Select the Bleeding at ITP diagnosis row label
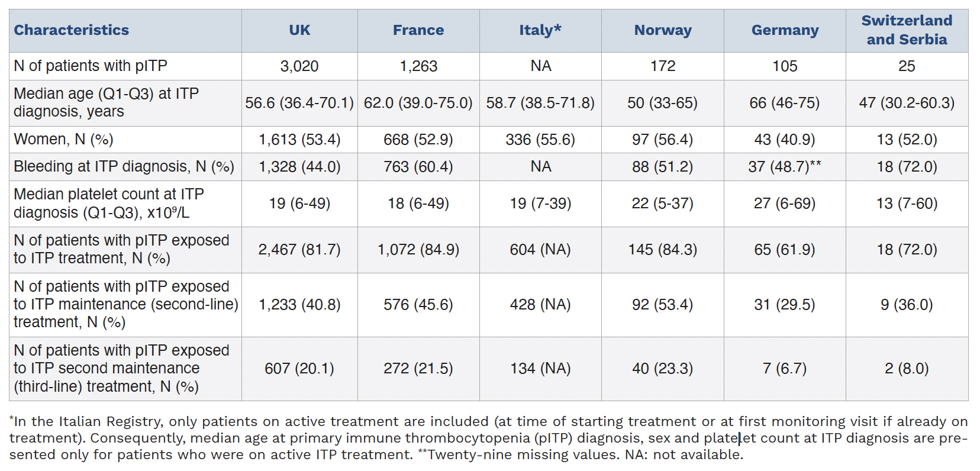Screen dimensions: 980x471 (x=124, y=167)
